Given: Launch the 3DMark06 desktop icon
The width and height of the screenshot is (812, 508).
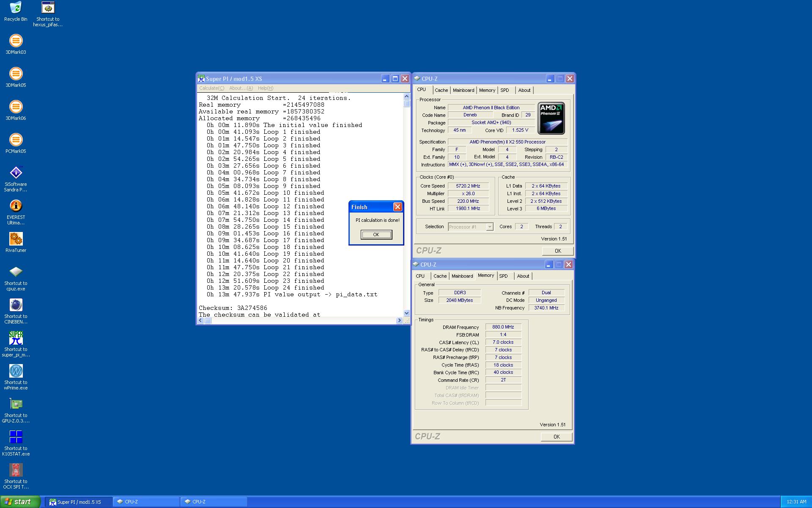Looking at the screenshot, I should click(16, 110).
